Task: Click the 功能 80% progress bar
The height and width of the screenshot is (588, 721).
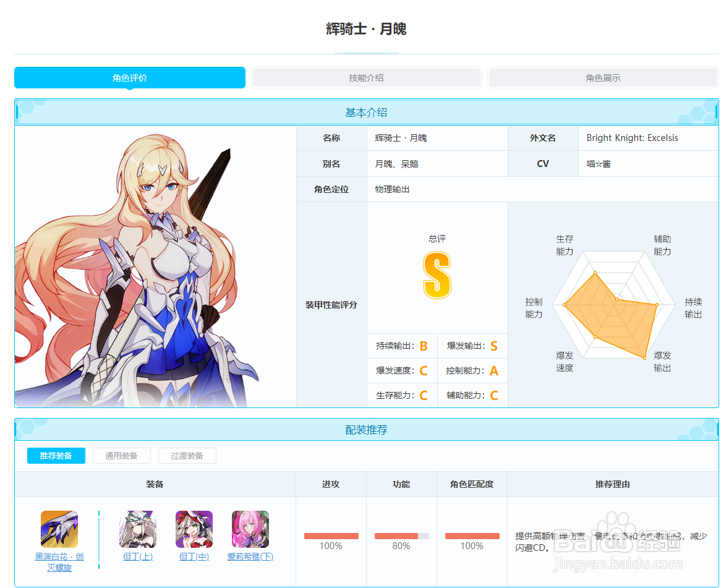Action: 401,536
